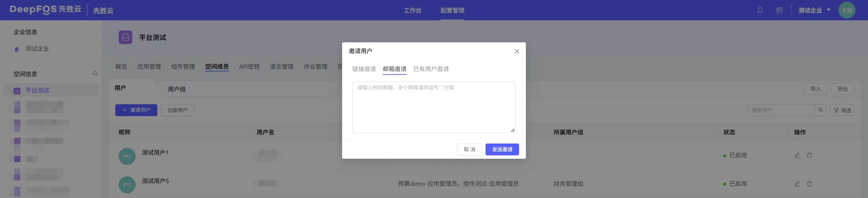Delete 测试用户5 with the trash icon
This screenshot has height=198, width=868.
click(x=810, y=184)
